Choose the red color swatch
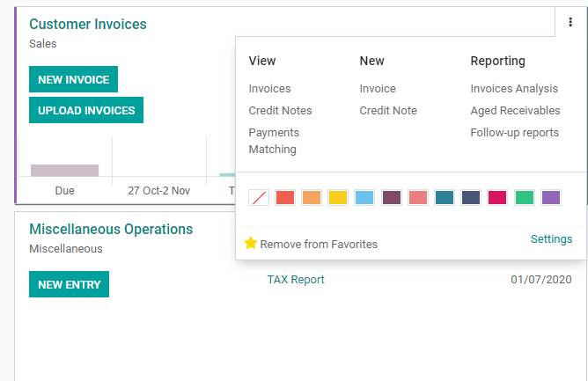 pos(285,198)
